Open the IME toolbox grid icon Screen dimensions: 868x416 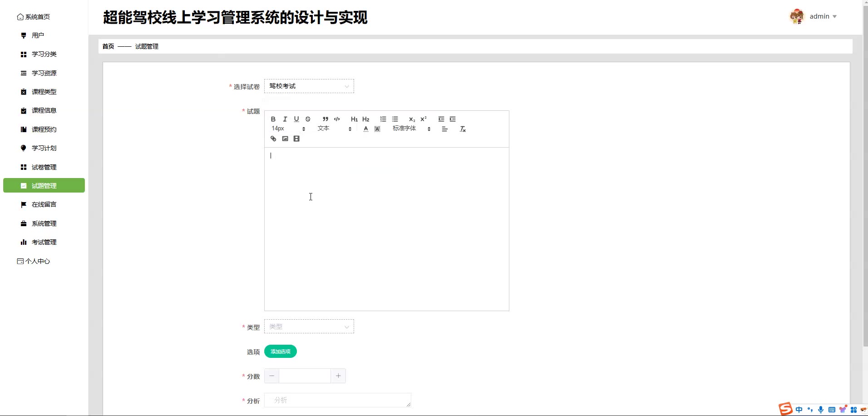[x=853, y=410]
